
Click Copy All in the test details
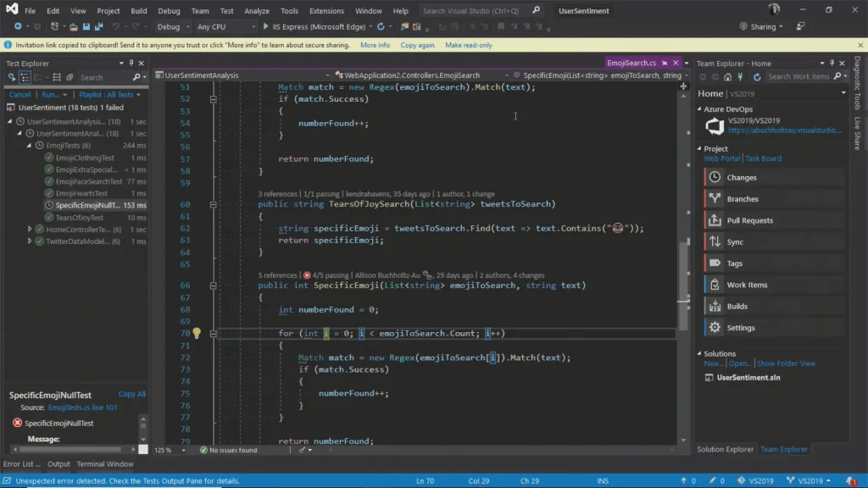point(131,394)
